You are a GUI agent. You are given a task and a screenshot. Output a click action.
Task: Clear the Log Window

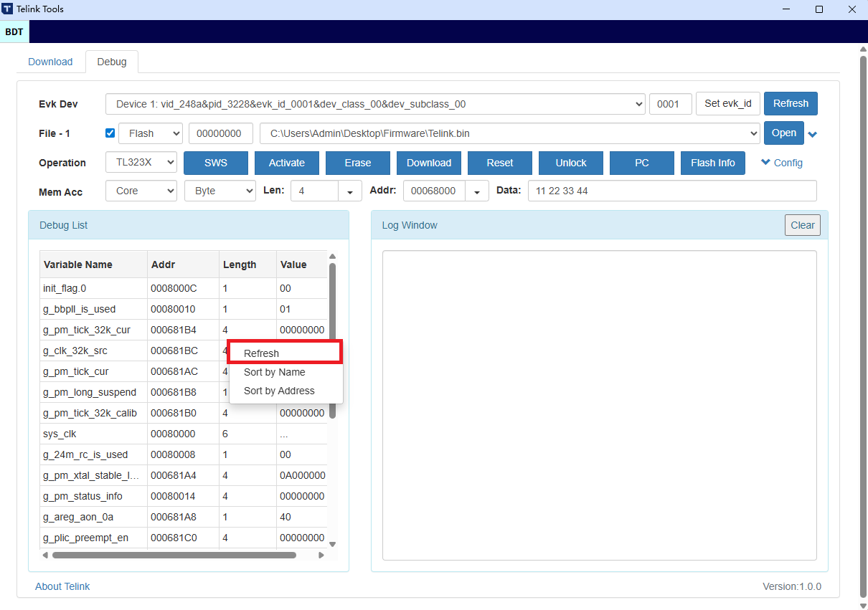[x=802, y=224]
